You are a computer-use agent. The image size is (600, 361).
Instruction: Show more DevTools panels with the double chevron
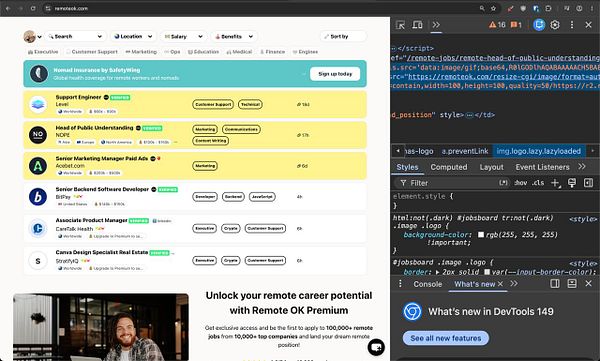pyautogui.click(x=436, y=25)
